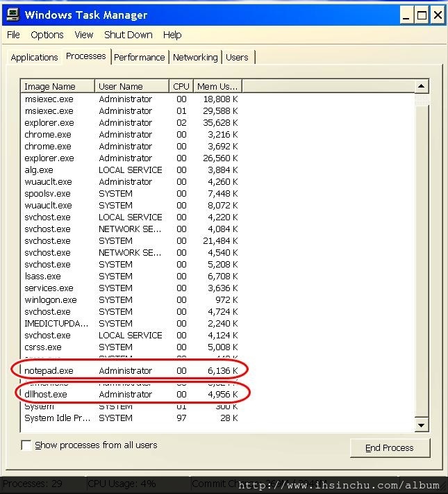Open the Users tab
The height and width of the screenshot is (494, 448).
[x=237, y=58]
